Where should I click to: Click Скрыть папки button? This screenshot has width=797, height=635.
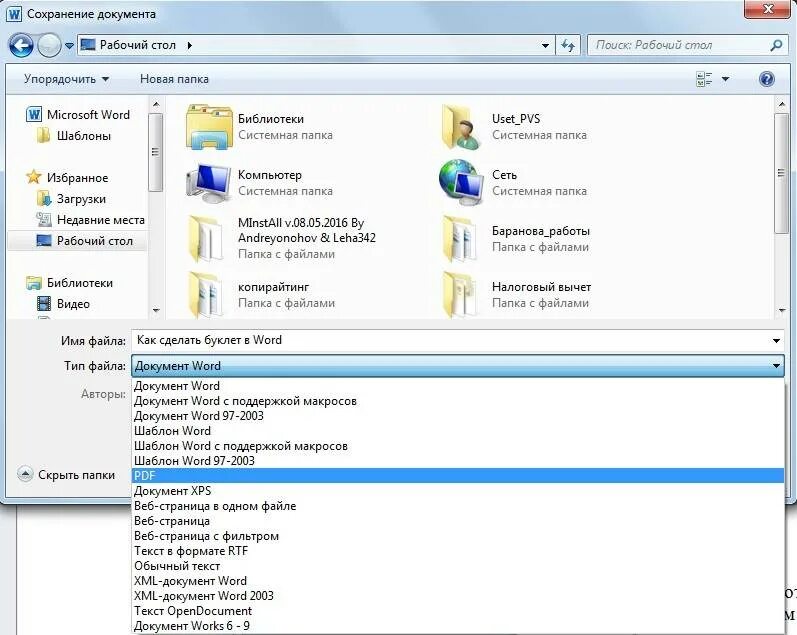67,474
